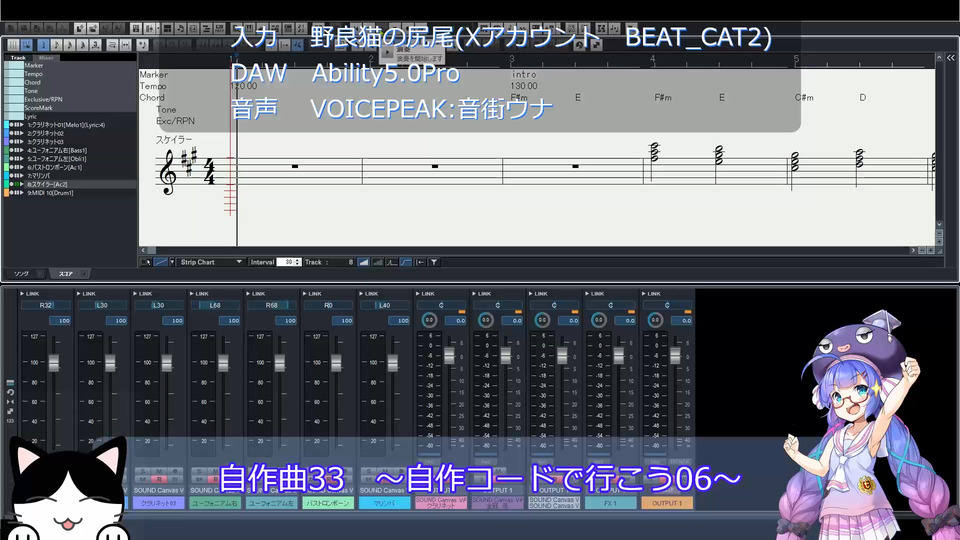Click the ramp shape icon in strip chart bar
This screenshot has height=540, width=960.
tap(363, 262)
